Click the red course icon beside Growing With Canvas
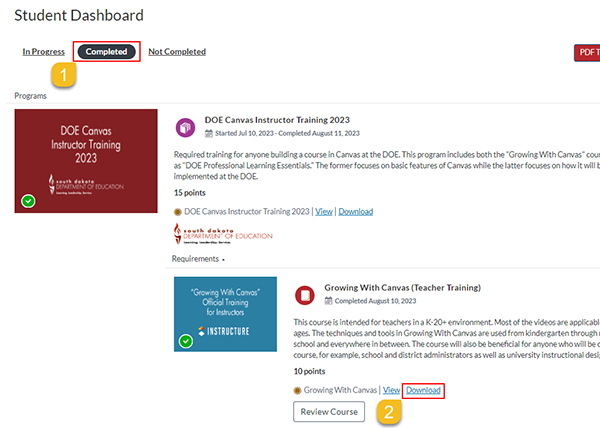Viewport: 600px width, 428px height. 305,295
